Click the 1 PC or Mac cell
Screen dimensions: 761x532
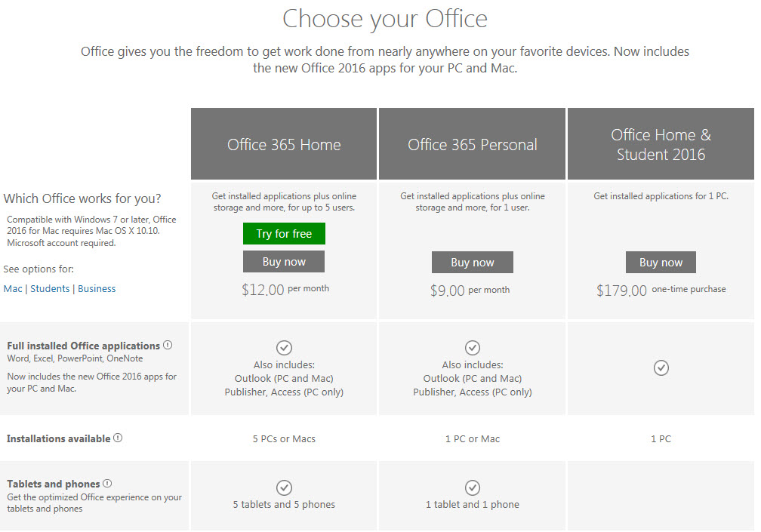click(x=473, y=439)
